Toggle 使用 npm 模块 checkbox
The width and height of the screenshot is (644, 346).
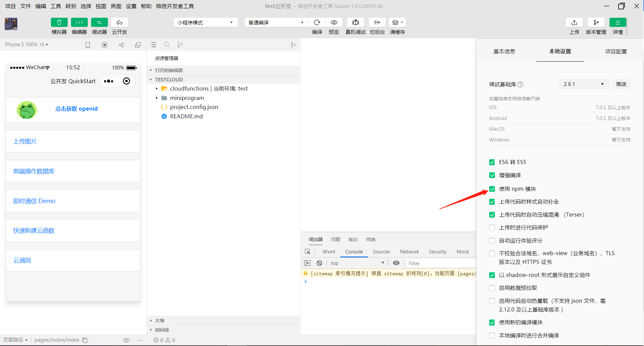point(492,189)
